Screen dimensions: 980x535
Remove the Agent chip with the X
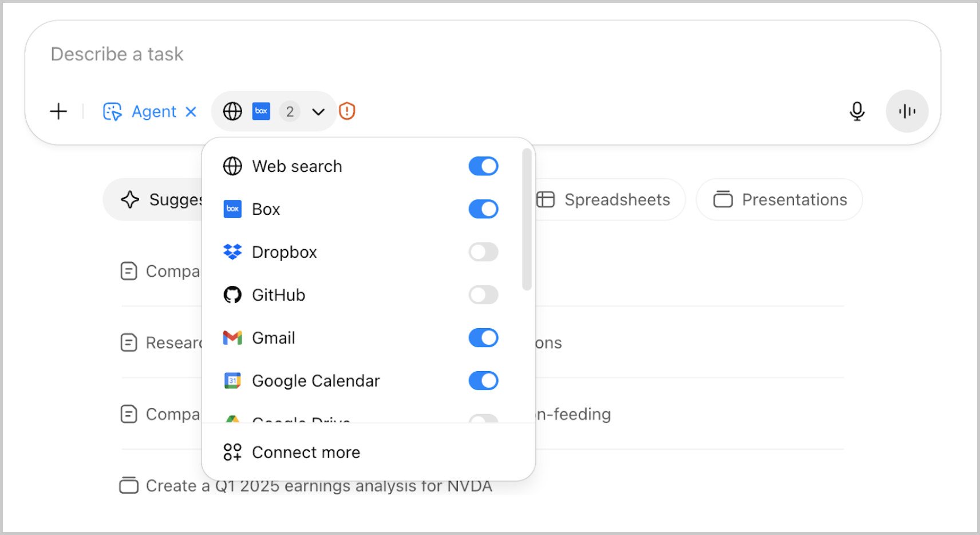(x=191, y=111)
